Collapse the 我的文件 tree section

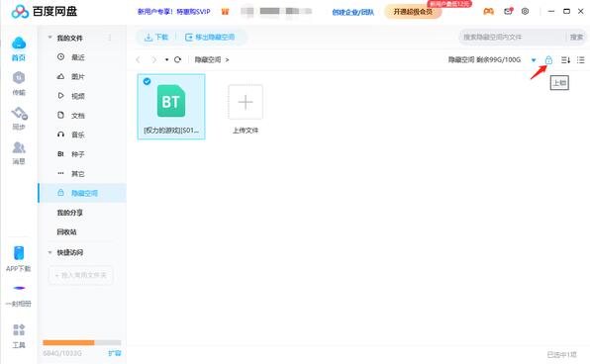pos(49,38)
